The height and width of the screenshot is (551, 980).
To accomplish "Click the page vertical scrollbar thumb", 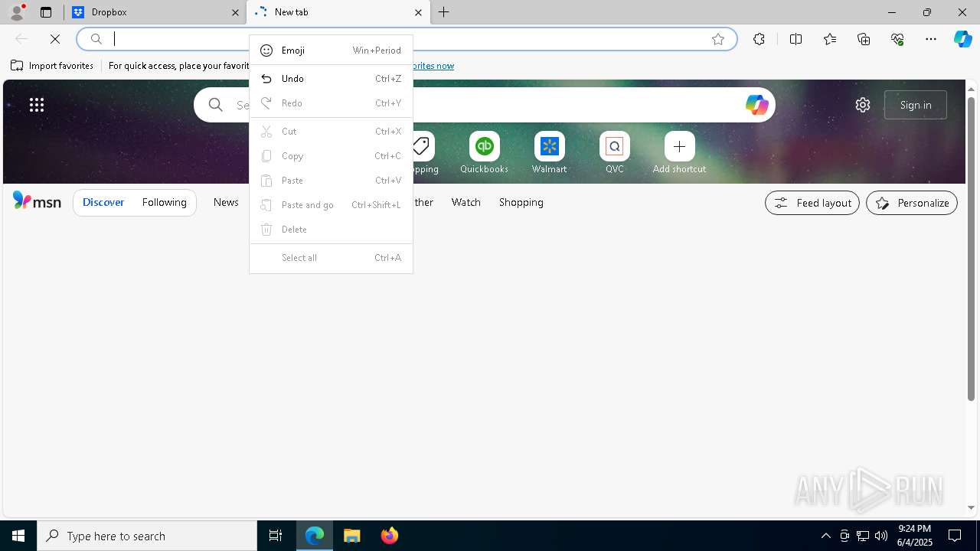I will 972,249.
